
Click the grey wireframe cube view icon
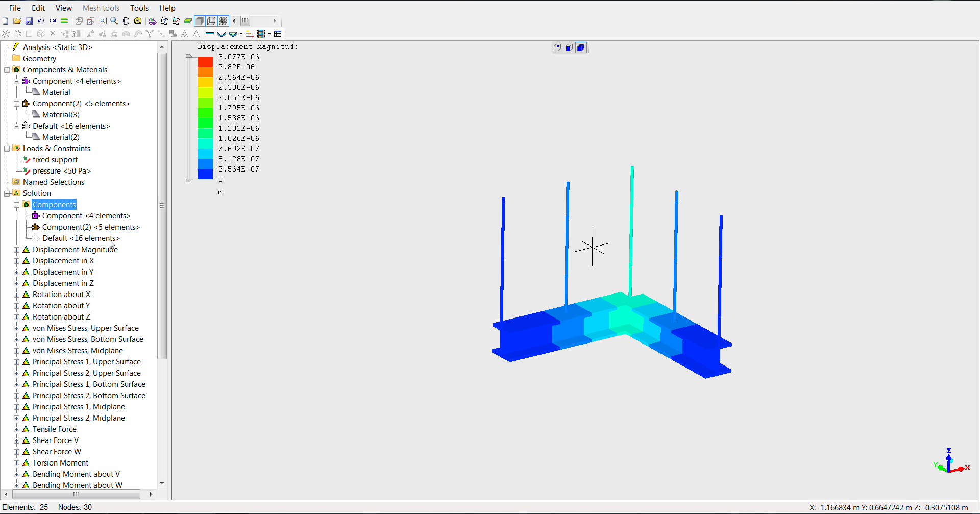79,21
